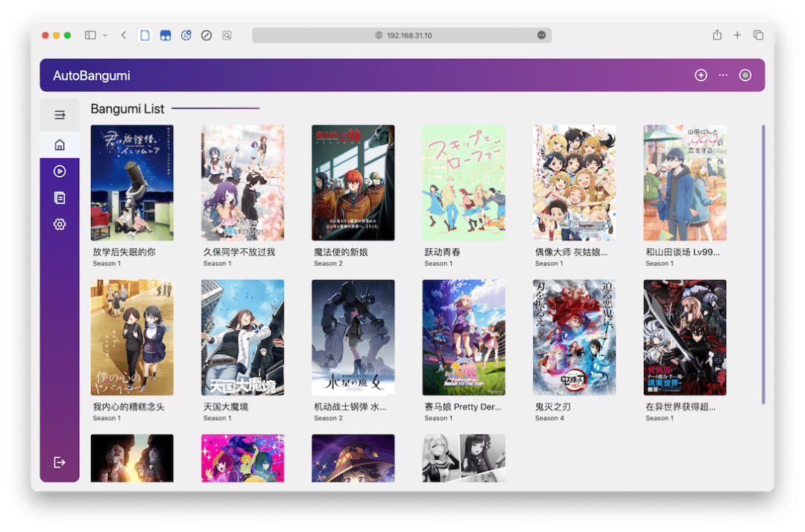This screenshot has width=805, height=532.
Task: Collapse the sidebar with menu toggle icon
Action: point(60,115)
